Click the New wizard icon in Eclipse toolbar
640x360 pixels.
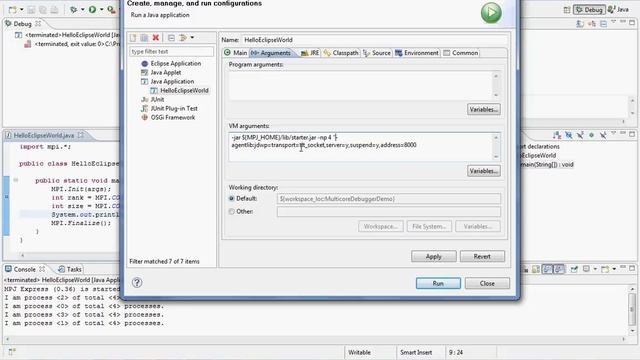pos(13,9)
